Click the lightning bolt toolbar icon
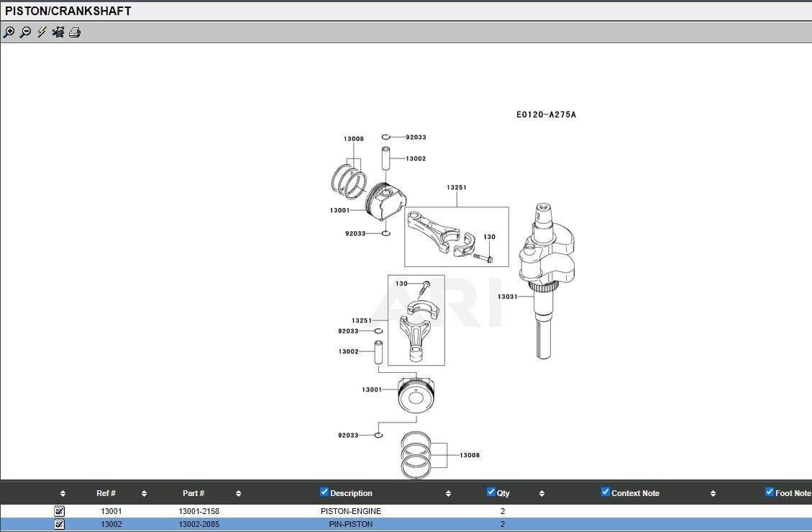This screenshot has width=812, height=532. pos(42,32)
